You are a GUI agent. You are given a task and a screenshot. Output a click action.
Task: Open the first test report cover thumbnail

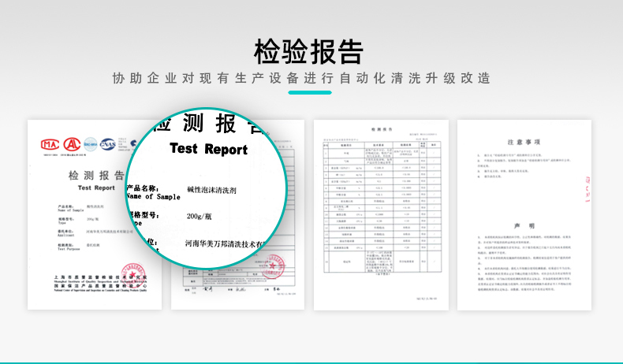click(x=94, y=215)
